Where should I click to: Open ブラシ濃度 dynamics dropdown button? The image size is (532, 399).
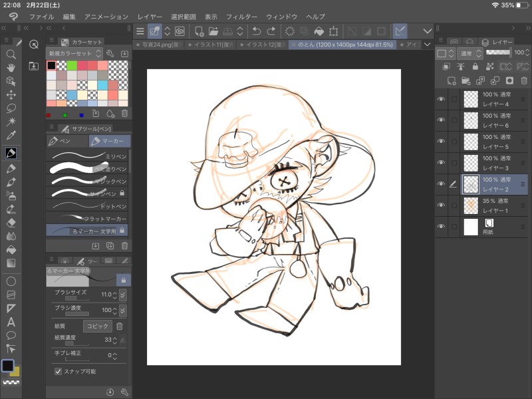click(123, 310)
